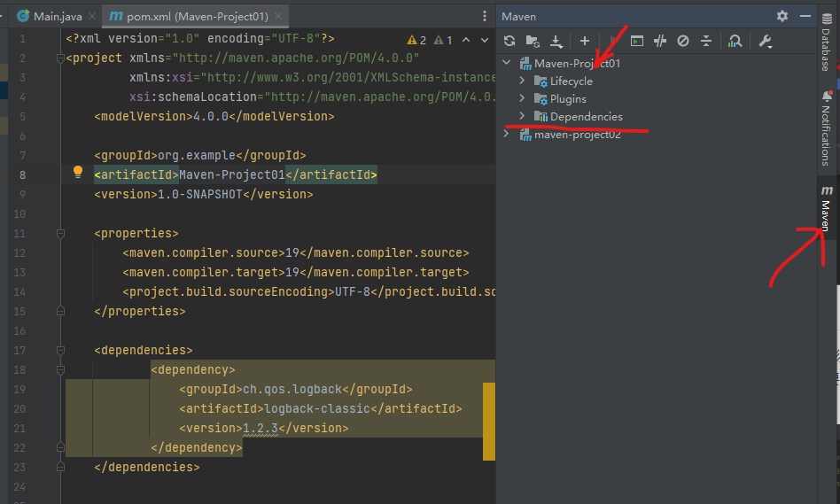Hide the Maven tool window

805,16
